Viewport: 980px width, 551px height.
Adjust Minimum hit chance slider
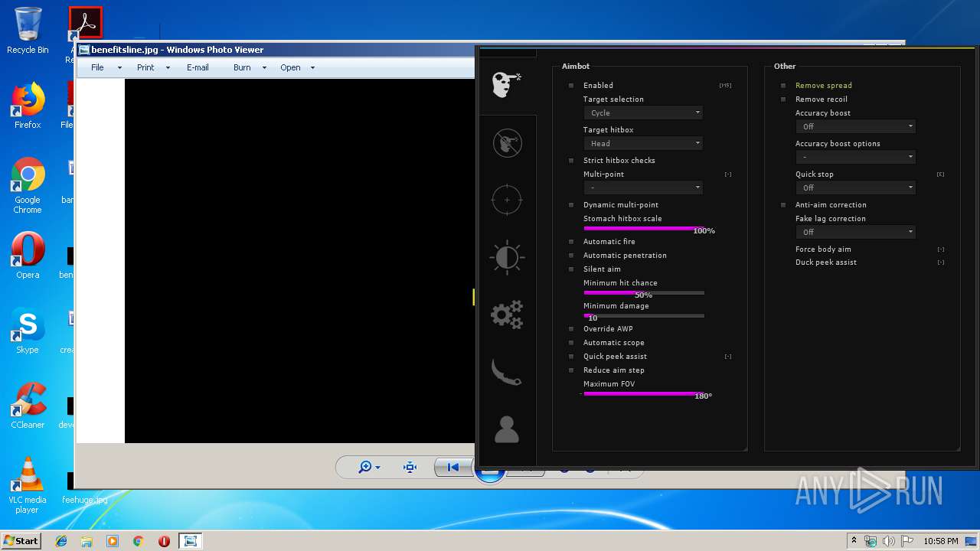644,292
